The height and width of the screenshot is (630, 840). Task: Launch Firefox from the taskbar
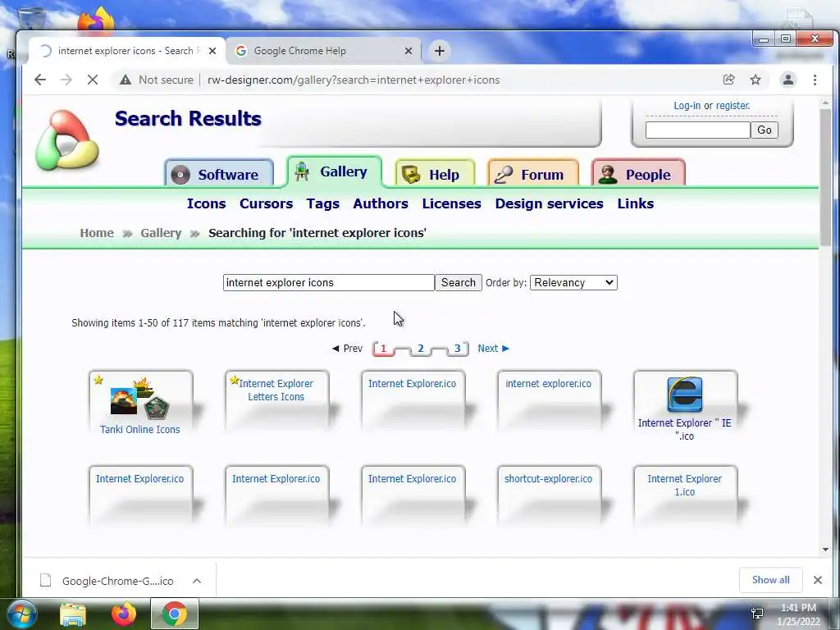coord(124,614)
